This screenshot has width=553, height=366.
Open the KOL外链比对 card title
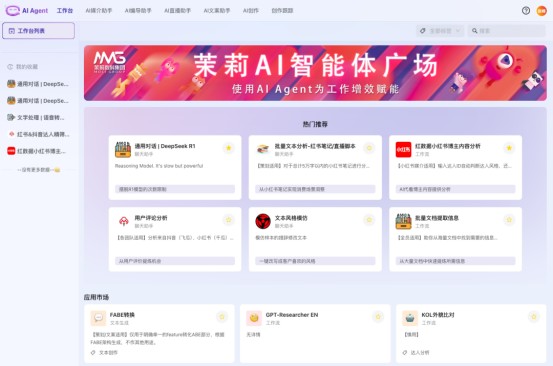click(438, 315)
